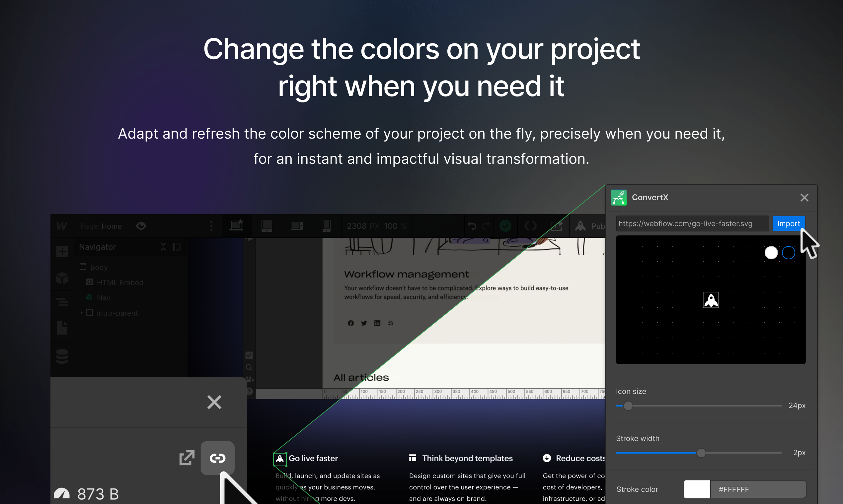Click the Think beyond templates heading
Screen dimensions: 843x504
467,459
